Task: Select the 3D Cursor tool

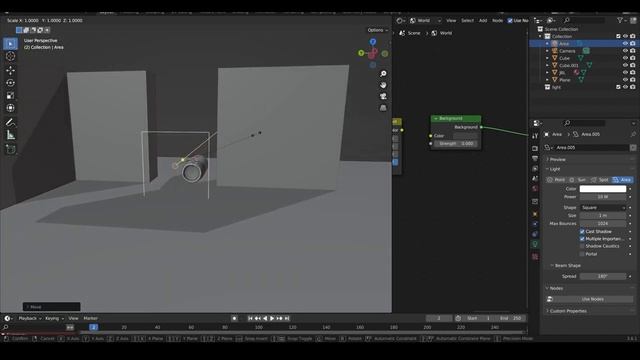Action: (11, 56)
